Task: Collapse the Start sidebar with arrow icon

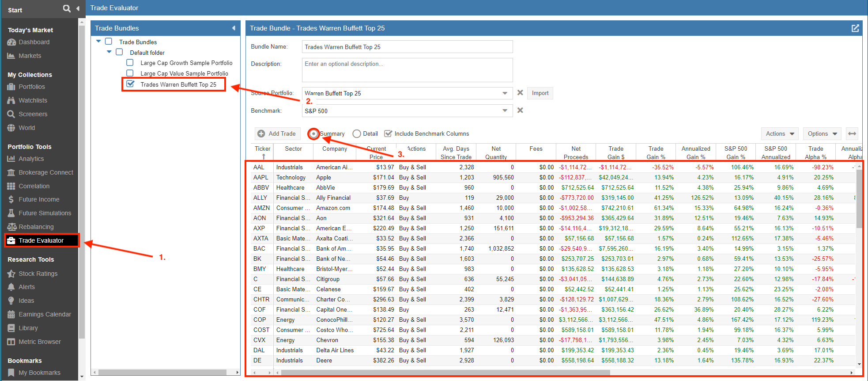Action: point(78,8)
